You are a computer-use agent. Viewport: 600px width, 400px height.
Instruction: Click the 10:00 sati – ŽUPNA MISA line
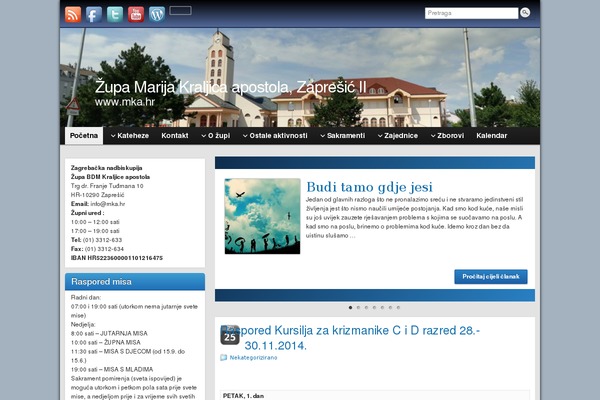tap(106, 342)
